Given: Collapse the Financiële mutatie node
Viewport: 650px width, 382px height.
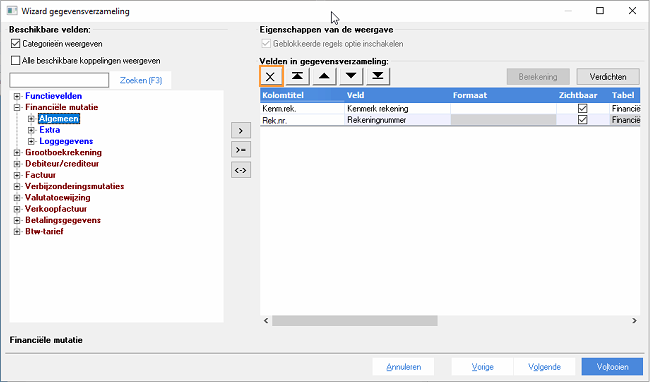Looking at the screenshot, I should [17, 107].
